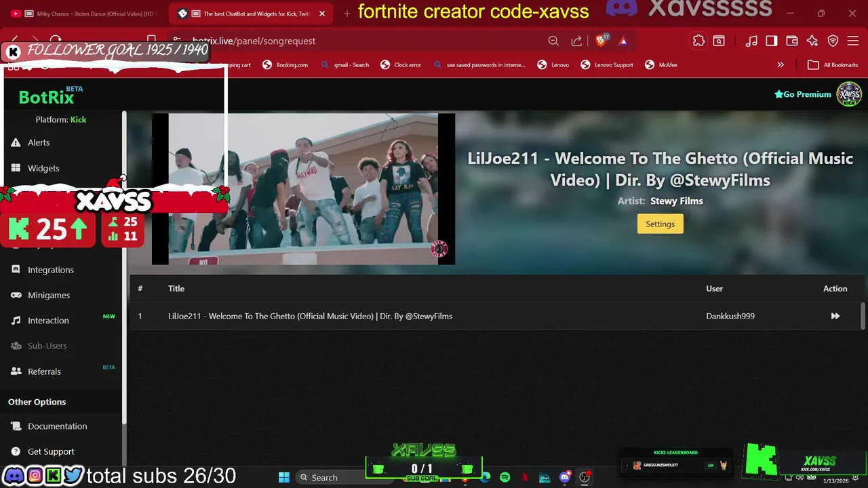This screenshot has height=488, width=868.
Task: Click user Dankkush999 in the queue
Action: [730, 316]
